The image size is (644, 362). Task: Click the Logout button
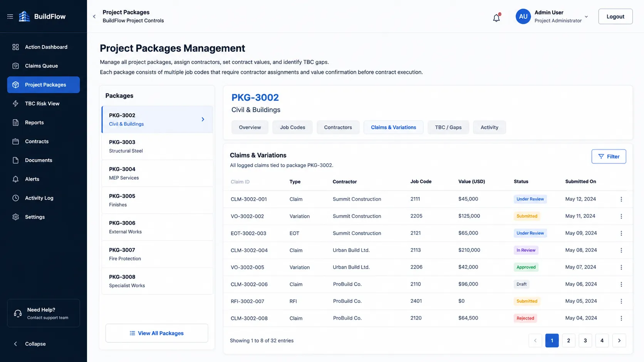[615, 17]
